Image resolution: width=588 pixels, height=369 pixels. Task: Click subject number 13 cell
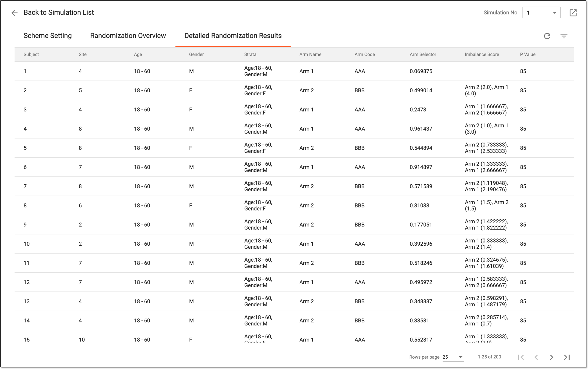27,301
